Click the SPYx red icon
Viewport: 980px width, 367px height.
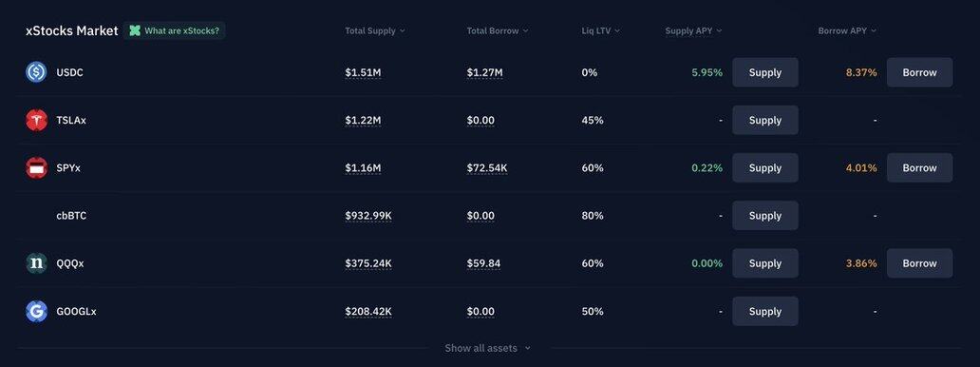[36, 168]
